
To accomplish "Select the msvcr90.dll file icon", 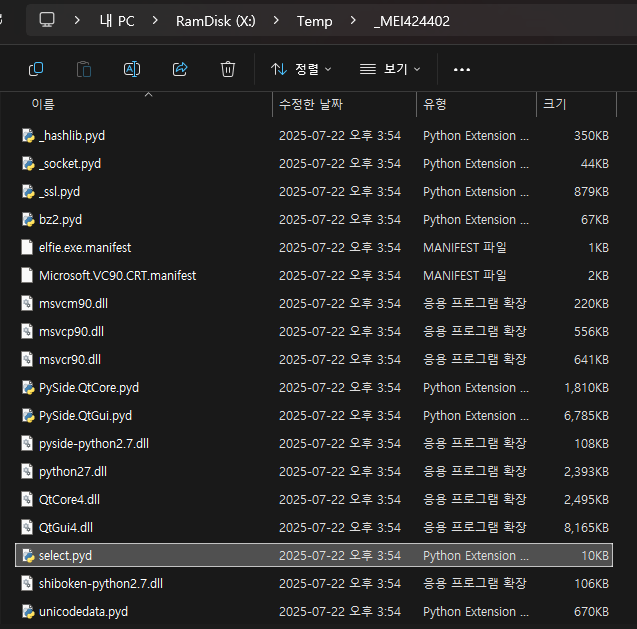I will 27,360.
